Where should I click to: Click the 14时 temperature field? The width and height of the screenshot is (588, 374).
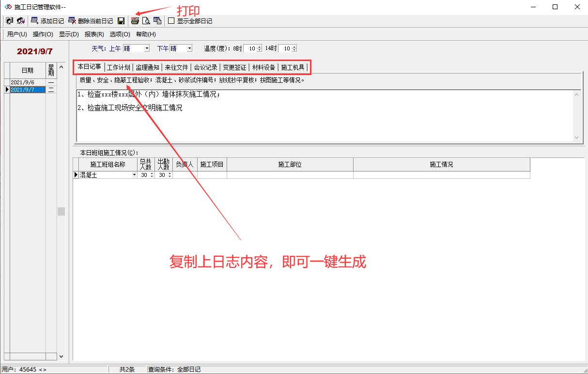(285, 48)
